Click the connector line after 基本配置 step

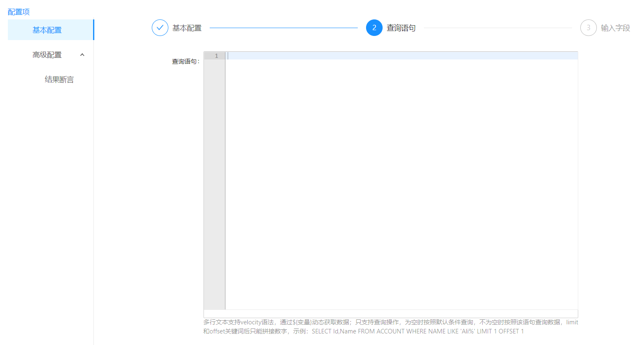283,28
